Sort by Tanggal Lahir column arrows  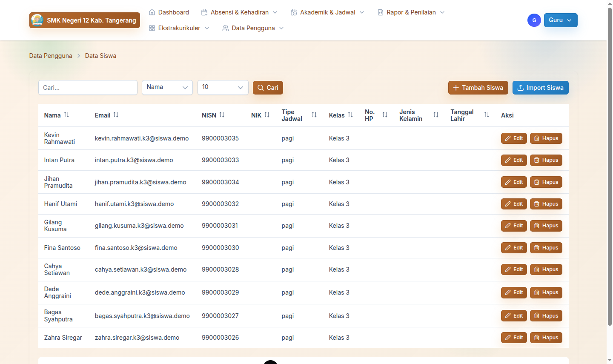pyautogui.click(x=487, y=115)
